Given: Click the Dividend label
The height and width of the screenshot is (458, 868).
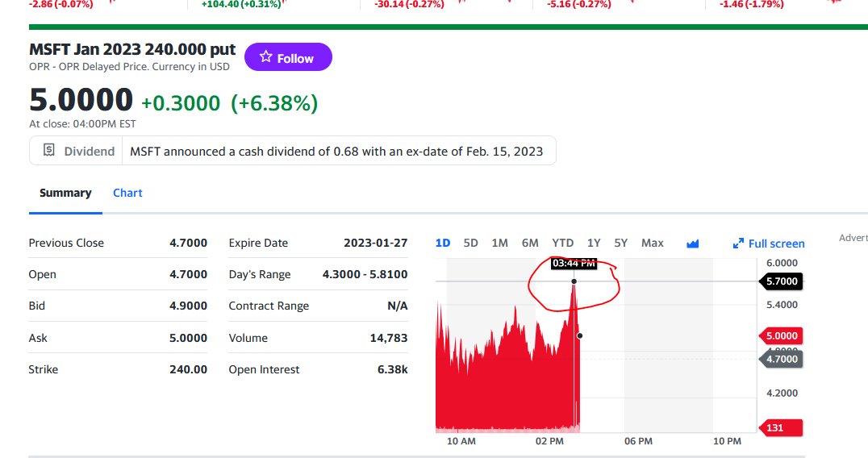Looking at the screenshot, I should [x=89, y=151].
